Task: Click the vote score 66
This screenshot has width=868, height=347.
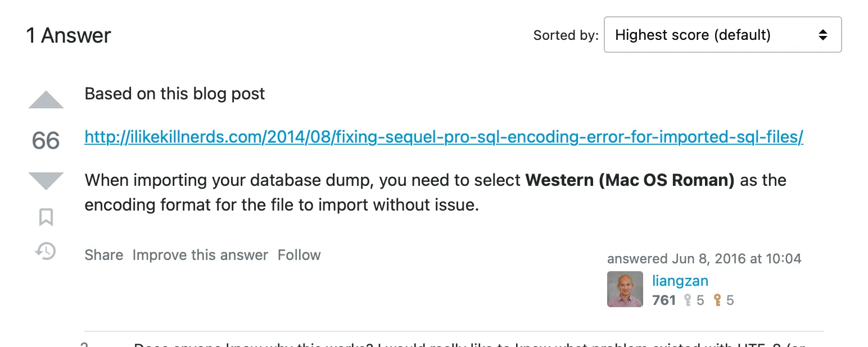Action: [46, 140]
